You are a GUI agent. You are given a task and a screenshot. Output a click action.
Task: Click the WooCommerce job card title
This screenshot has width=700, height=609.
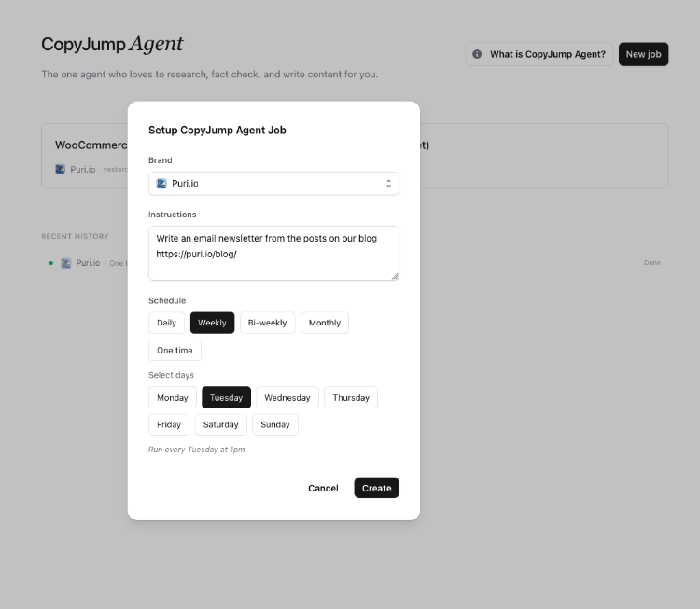91,145
